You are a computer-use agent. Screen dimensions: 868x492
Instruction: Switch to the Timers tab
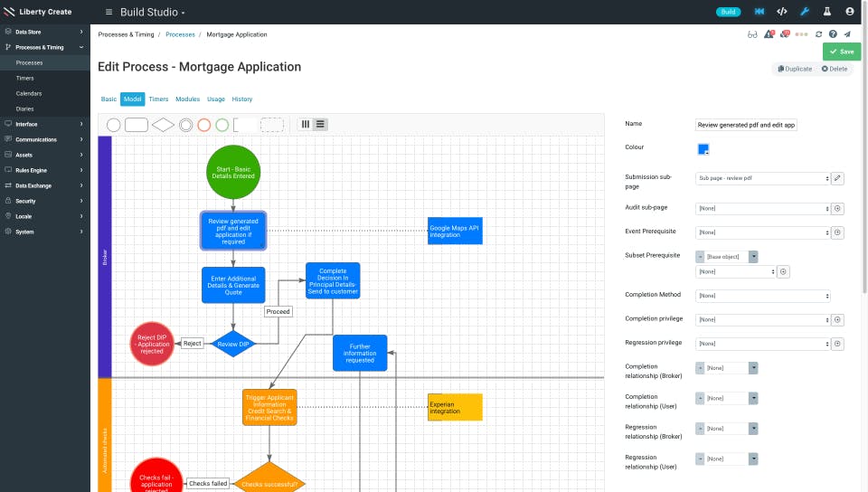pyautogui.click(x=158, y=99)
